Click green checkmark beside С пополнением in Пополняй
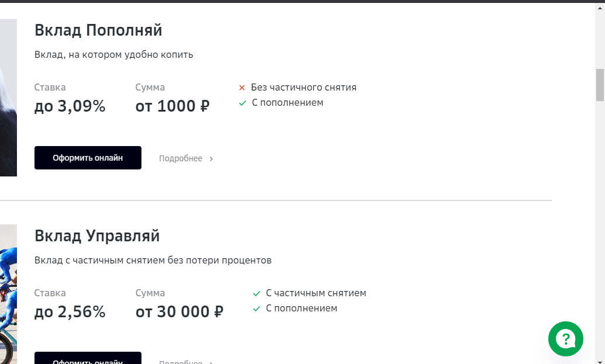 (243, 103)
